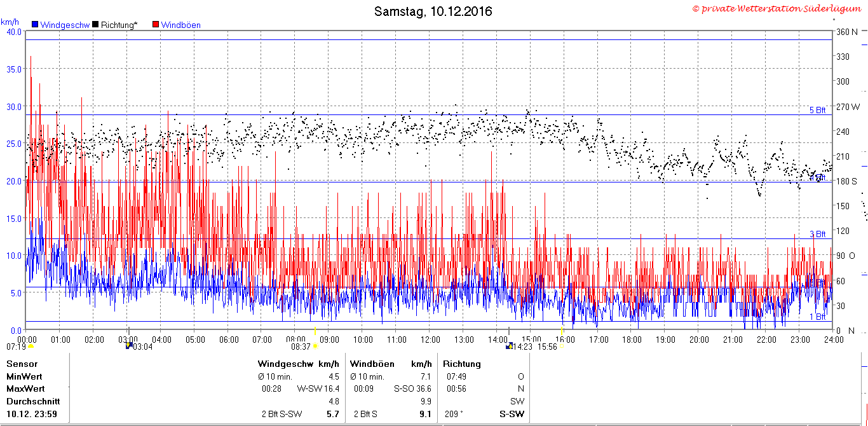Click the black Richtung legend square

(x=95, y=25)
